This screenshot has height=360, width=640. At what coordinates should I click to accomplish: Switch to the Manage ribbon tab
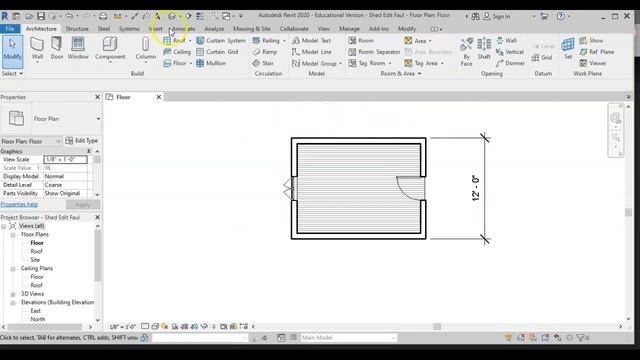coord(349,29)
